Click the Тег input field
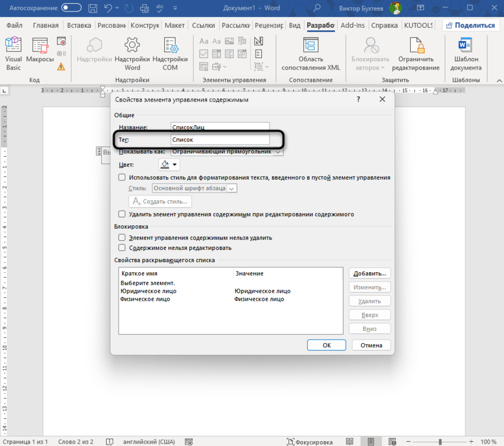The width and height of the screenshot is (504, 446). click(x=219, y=139)
